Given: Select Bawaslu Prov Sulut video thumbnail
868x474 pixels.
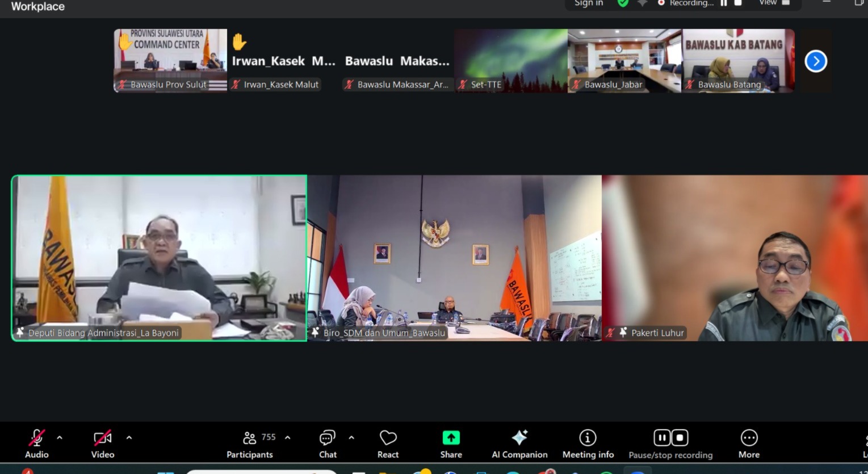Looking at the screenshot, I should pyautogui.click(x=170, y=60).
